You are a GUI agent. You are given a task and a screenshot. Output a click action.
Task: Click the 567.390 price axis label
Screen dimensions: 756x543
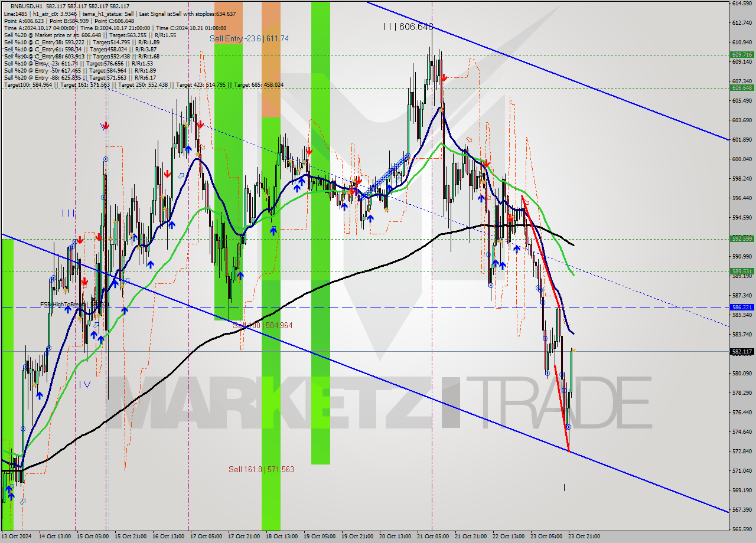742,509
